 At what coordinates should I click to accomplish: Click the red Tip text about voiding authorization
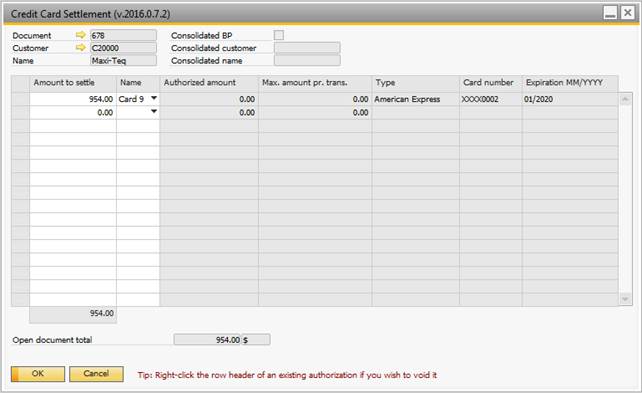pyautogui.click(x=287, y=375)
